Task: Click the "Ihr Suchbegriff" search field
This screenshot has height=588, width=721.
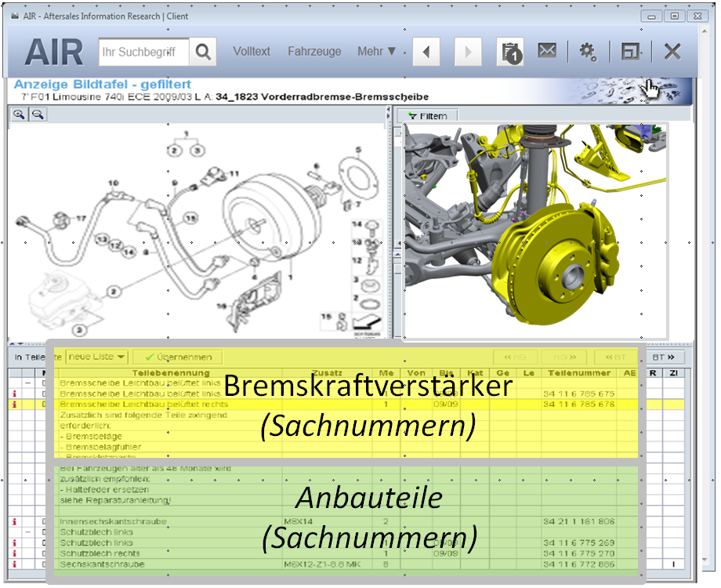Action: (x=143, y=52)
